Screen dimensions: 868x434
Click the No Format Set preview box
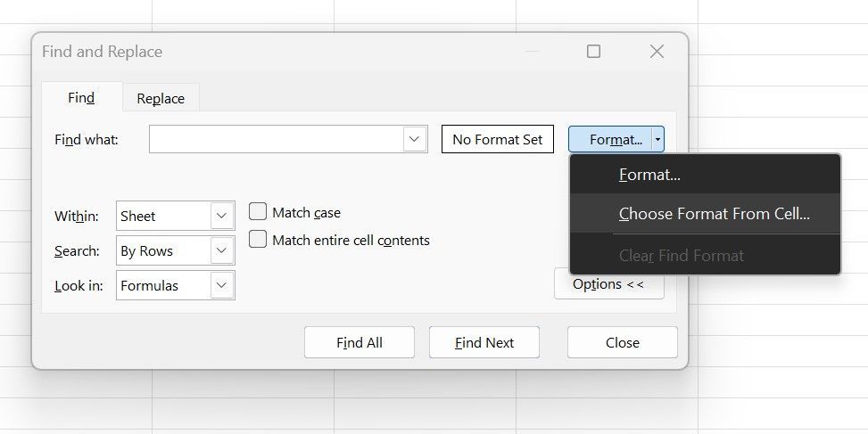point(498,139)
